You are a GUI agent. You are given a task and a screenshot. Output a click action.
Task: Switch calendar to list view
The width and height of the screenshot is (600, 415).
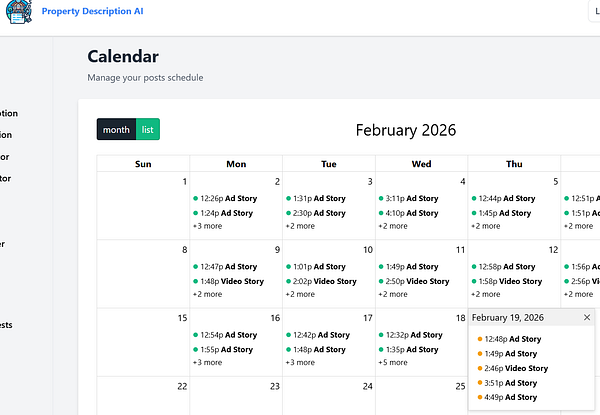(x=147, y=129)
